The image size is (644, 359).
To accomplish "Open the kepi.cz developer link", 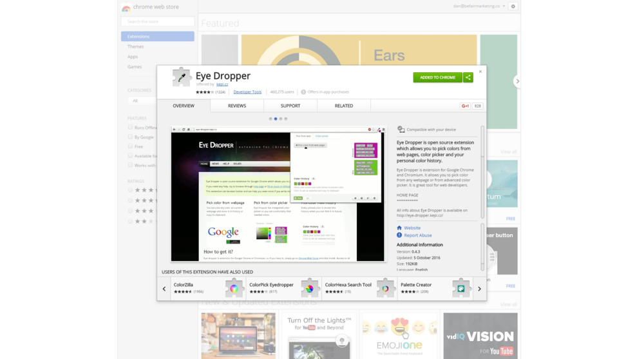I will point(222,84).
